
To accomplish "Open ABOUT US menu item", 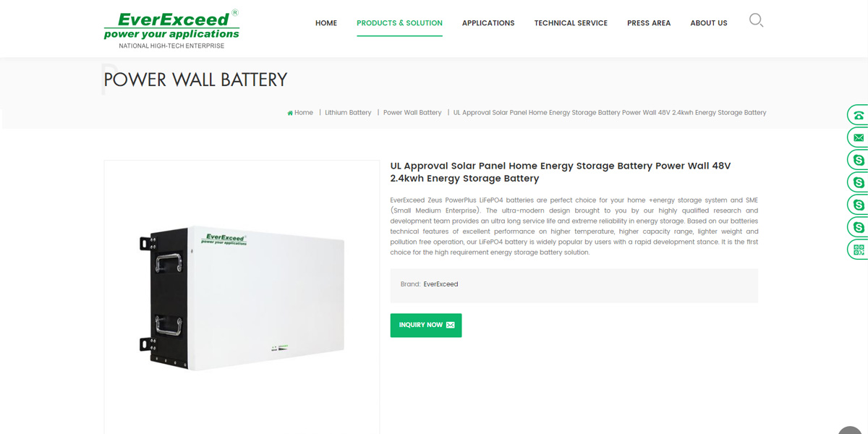I will tap(709, 23).
